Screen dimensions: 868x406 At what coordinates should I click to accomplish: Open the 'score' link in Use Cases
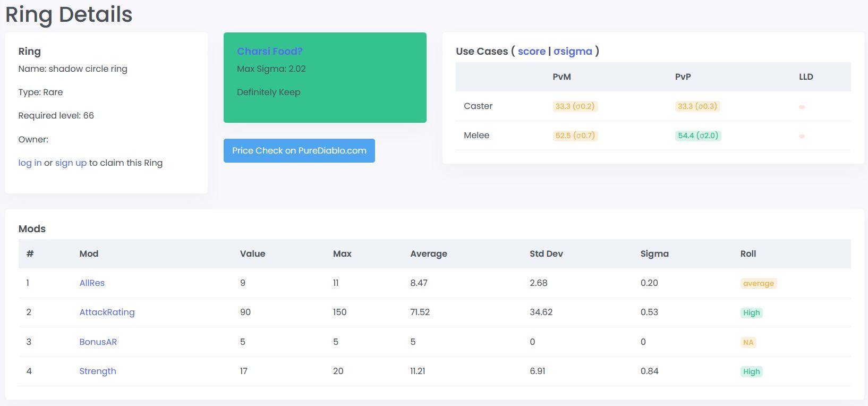click(x=531, y=51)
